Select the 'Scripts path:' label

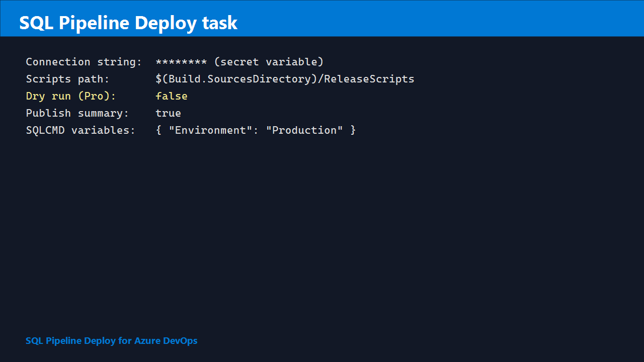point(68,79)
